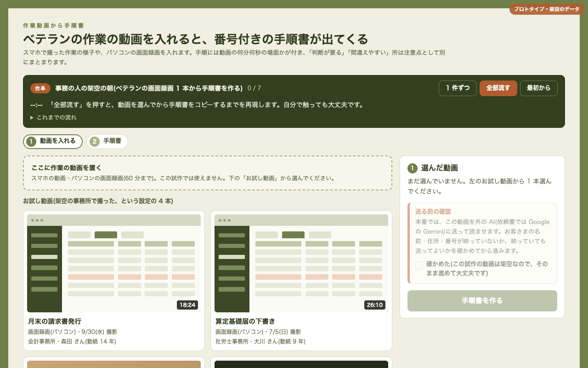The image size is (588, 368).
Task: Click the 0 / 7 progress counter
Action: (254, 88)
